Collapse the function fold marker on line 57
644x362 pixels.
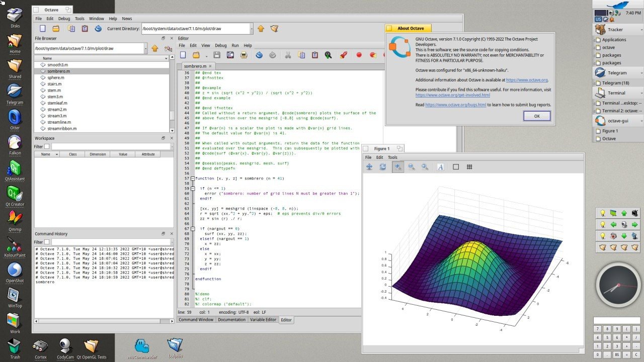193,178
